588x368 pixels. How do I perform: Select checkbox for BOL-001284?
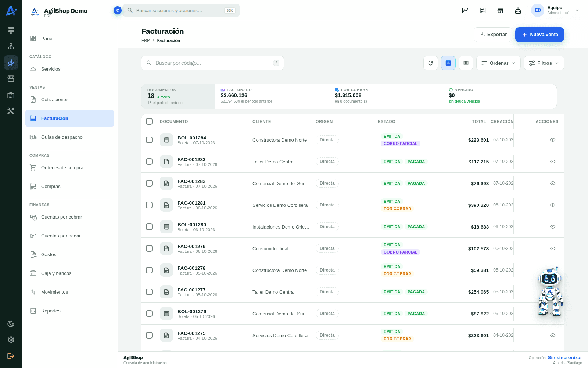point(149,140)
